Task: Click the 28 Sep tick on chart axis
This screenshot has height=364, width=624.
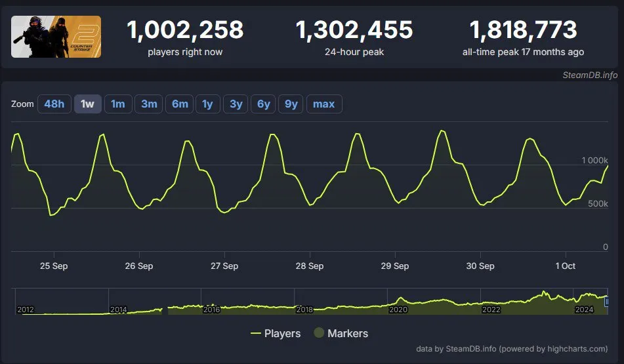Action: 310,266
